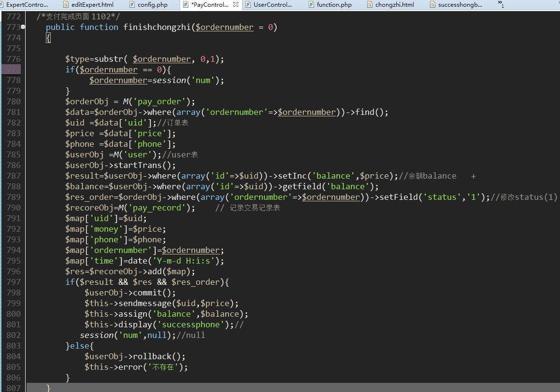The image size is (560, 392).
Task: Click the comment '/*支付完成页面 1102*/'
Action: 78,17
